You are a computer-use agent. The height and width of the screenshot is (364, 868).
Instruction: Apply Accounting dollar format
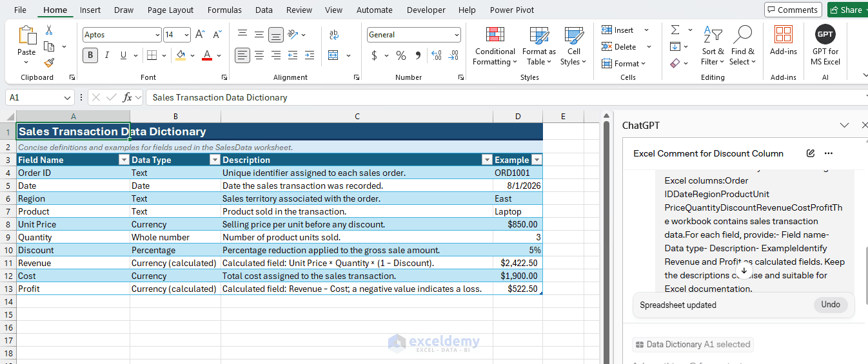pos(374,55)
